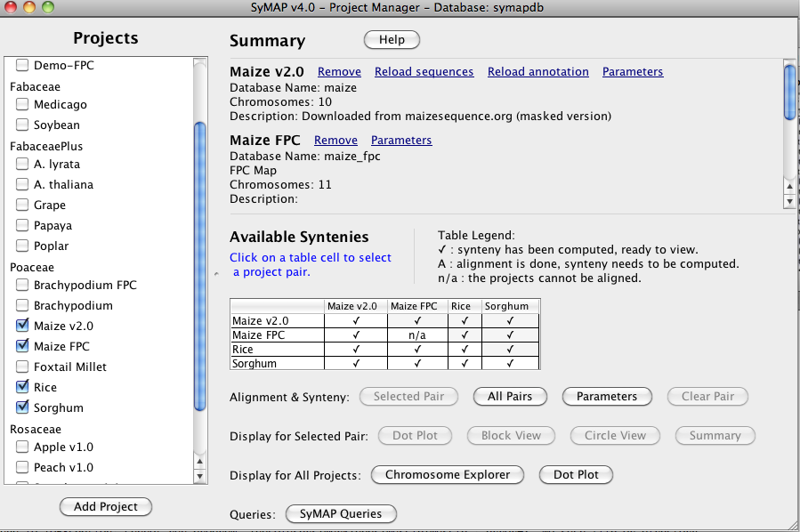This screenshot has height=532, width=800.
Task: Enable the Grape project checkbox
Action: [22, 205]
